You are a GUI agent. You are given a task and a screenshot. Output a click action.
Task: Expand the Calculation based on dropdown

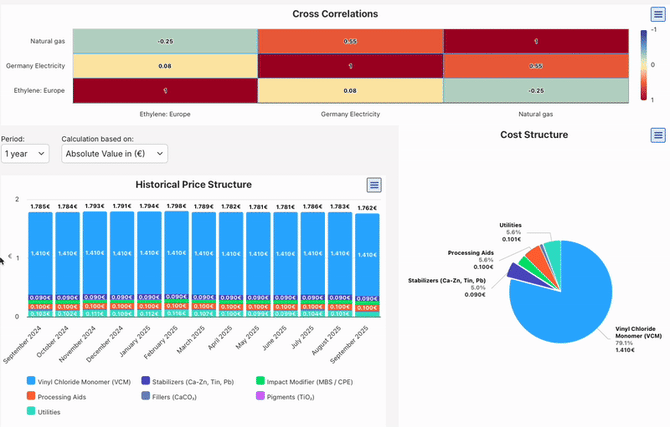[114, 154]
